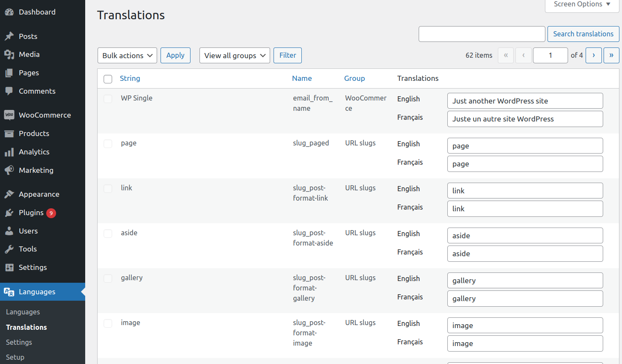Open the Media menu label

click(29, 54)
